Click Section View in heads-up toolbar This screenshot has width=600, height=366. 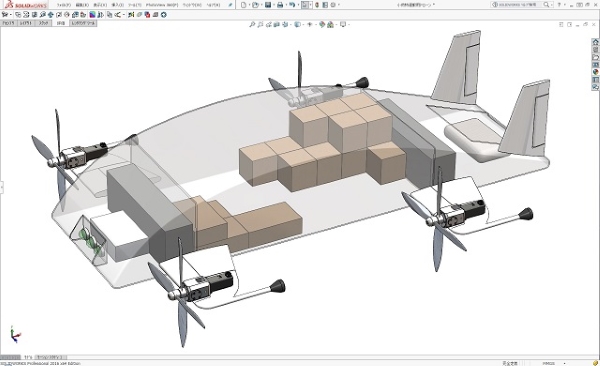[x=276, y=24]
